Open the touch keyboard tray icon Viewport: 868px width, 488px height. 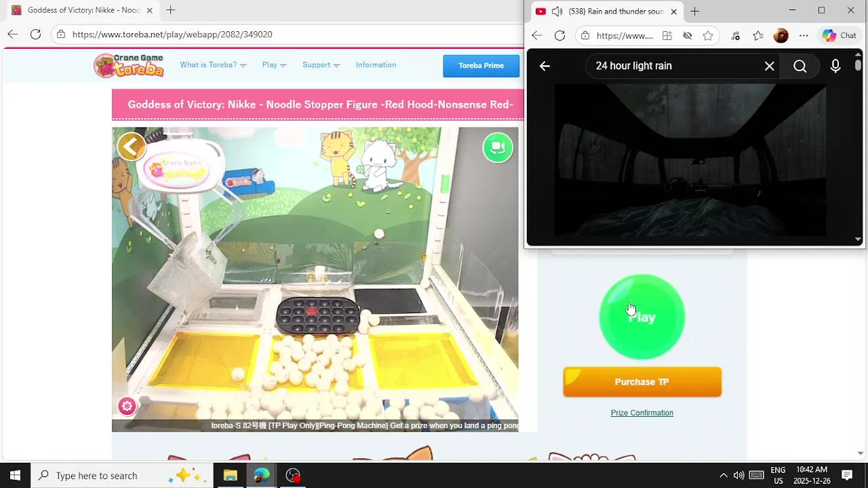[x=757, y=475]
